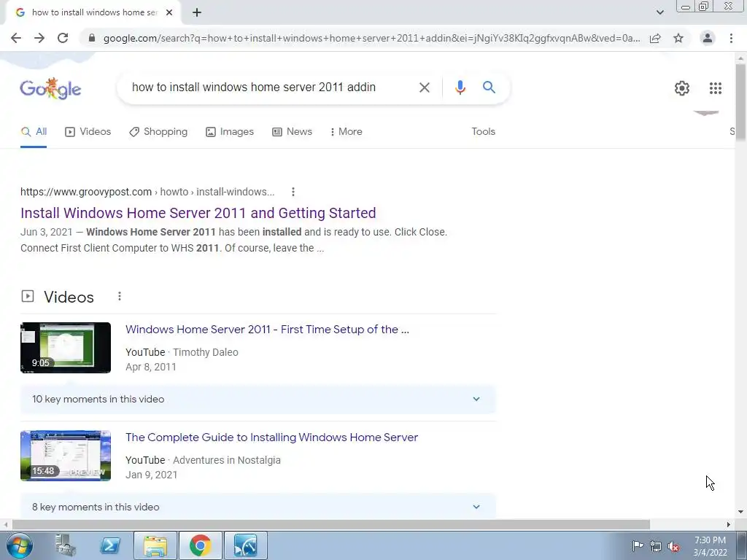747x560 pixels.
Task: Open Complete Guide to Installing video link
Action: click(271, 437)
